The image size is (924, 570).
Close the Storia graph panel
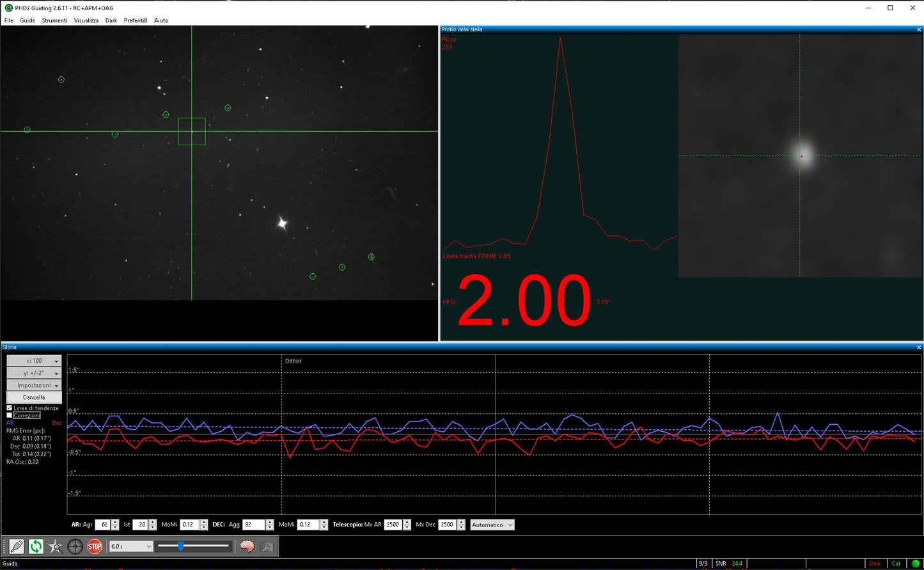919,347
